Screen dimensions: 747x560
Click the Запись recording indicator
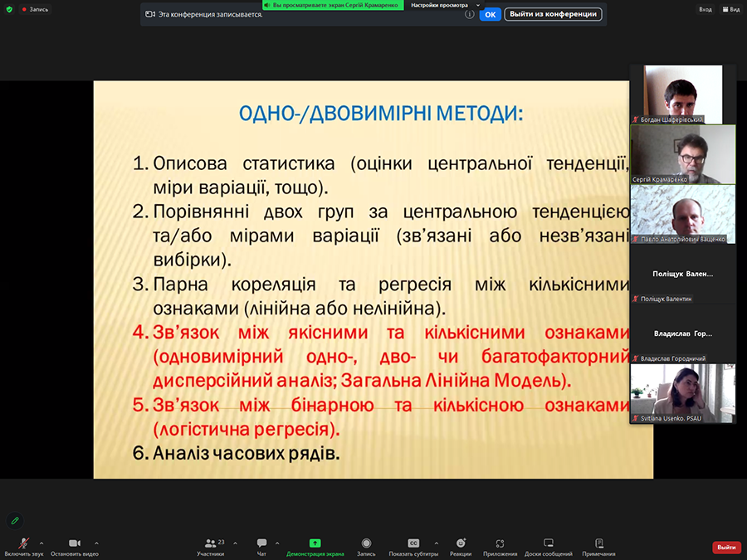[x=35, y=9]
